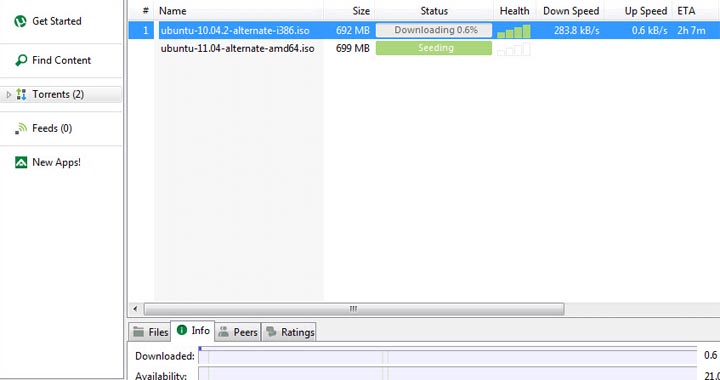Viewport: 720px width, 380px height.
Task: Click the green New Apps icon
Action: coord(21,162)
